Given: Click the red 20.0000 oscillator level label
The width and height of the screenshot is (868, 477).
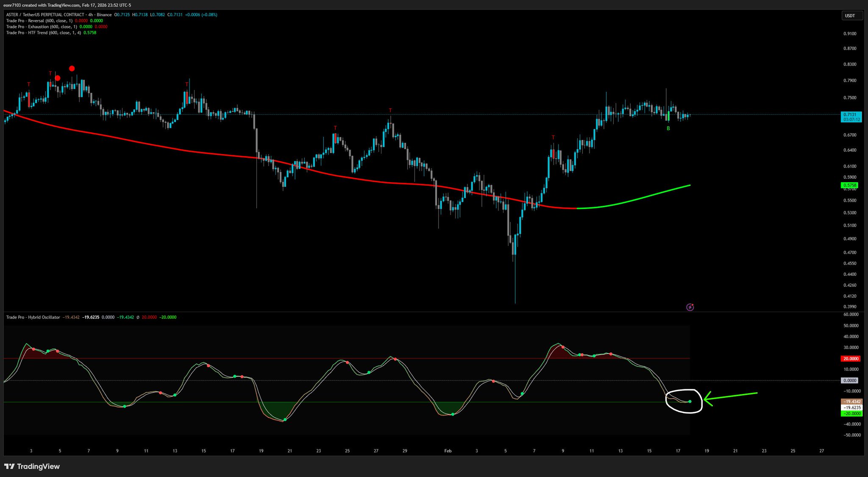Looking at the screenshot, I should (x=851, y=359).
